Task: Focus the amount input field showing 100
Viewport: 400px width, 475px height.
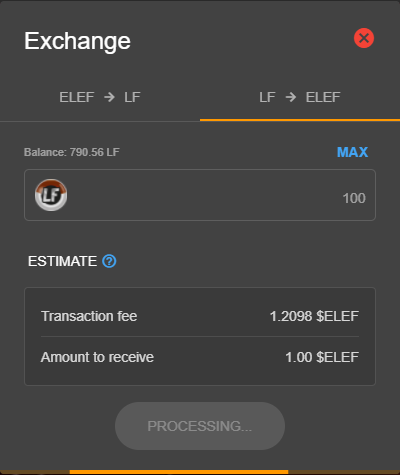Action: (x=200, y=195)
